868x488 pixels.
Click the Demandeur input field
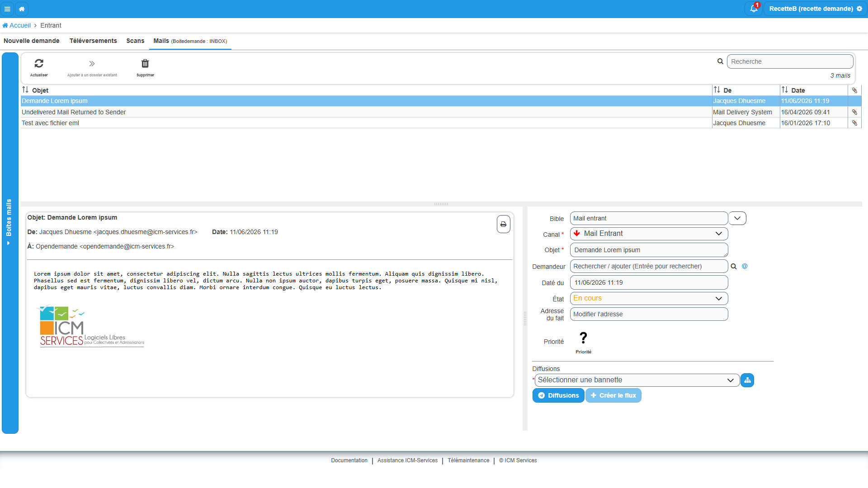tap(649, 266)
